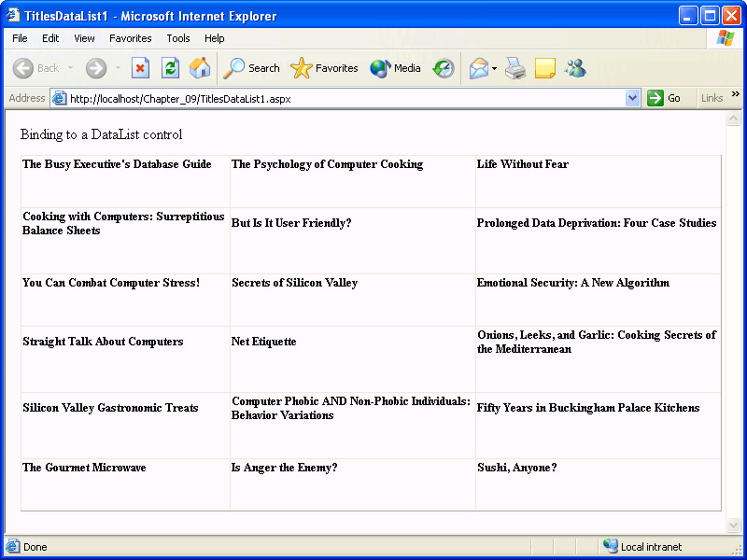Viewport: 747px width, 560px height.
Task: Open the Search pane
Action: [251, 68]
